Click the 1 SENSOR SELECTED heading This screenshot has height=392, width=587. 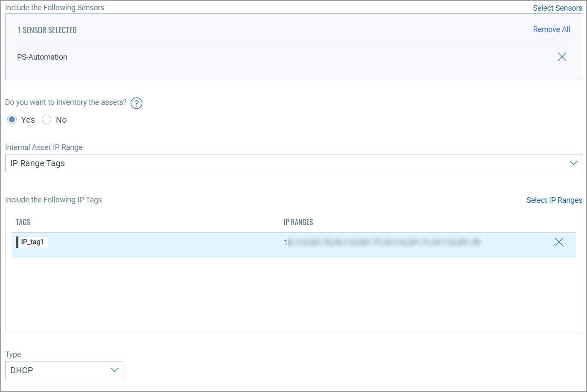tap(47, 30)
